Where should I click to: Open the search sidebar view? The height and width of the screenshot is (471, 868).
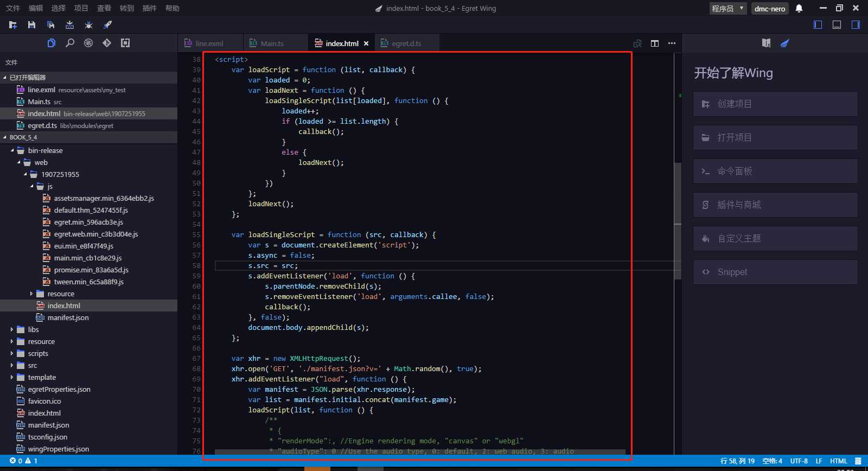[70, 43]
